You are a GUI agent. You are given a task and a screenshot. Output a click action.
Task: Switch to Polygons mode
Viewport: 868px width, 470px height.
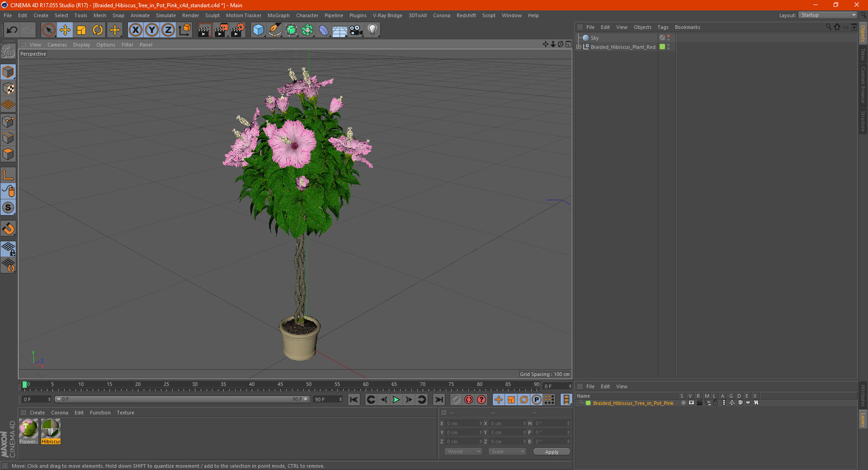click(8, 154)
